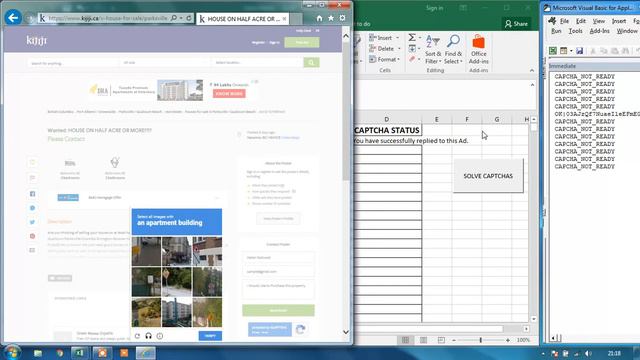Expand the Excel formula bar
The image size is (640, 360).
point(532,85)
